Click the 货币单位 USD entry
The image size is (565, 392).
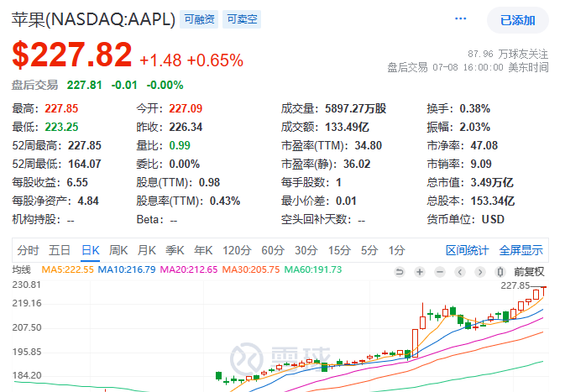click(466, 219)
